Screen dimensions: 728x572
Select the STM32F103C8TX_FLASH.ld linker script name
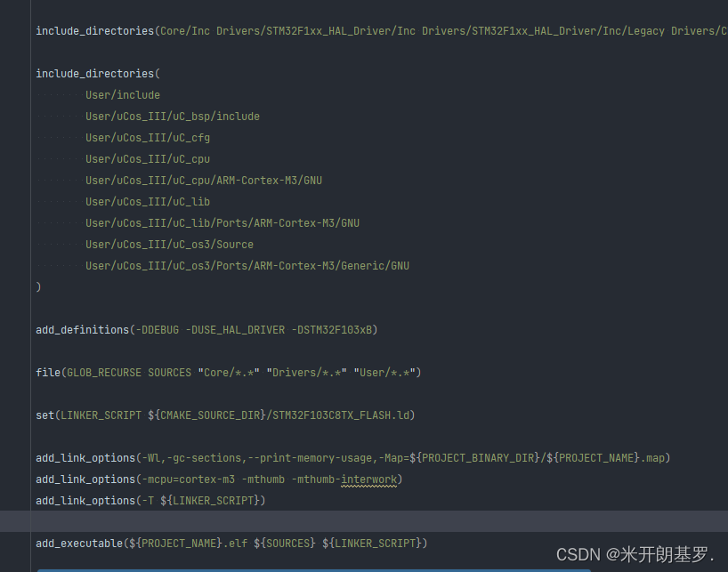[x=338, y=415]
